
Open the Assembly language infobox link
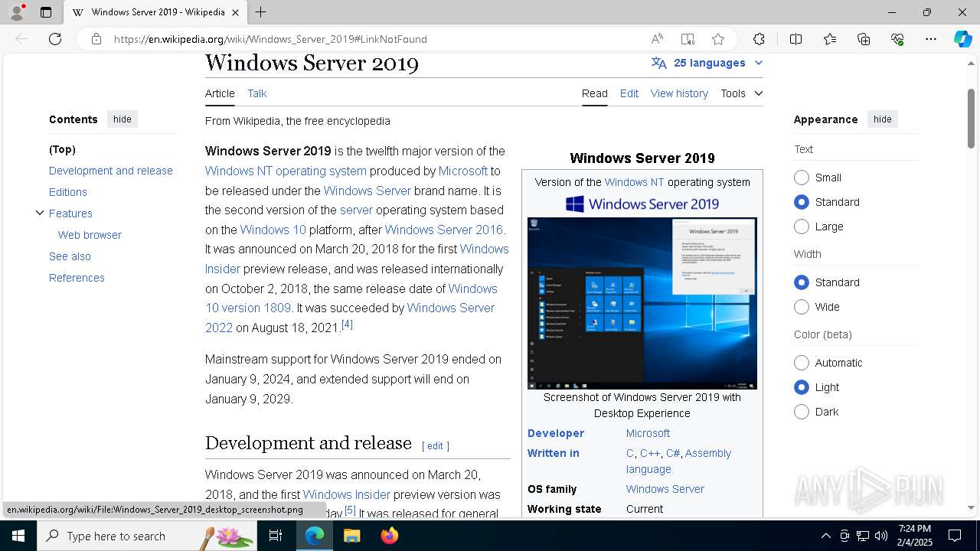[678, 461]
